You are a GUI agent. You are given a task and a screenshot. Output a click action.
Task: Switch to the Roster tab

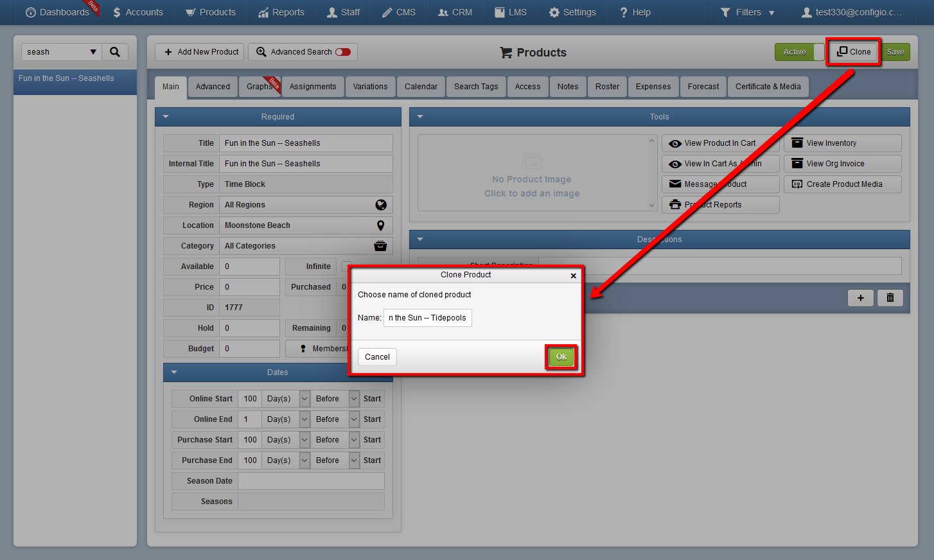[608, 87]
